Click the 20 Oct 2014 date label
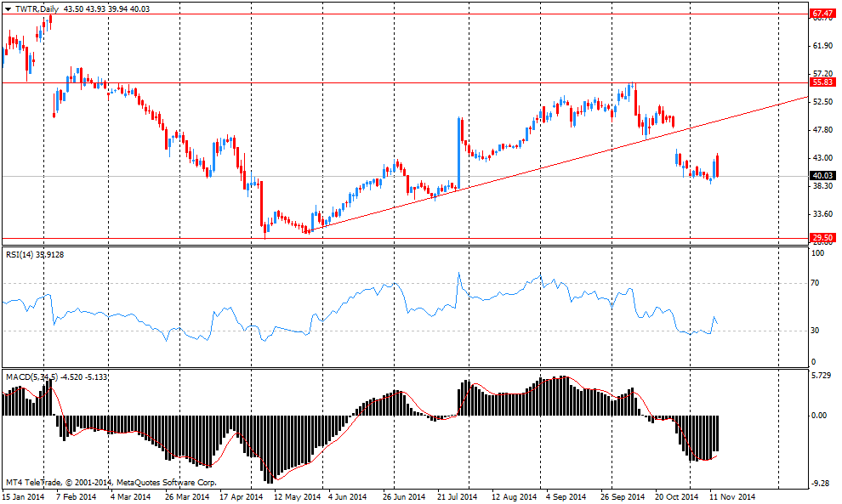The image size is (842, 504). pos(677,497)
